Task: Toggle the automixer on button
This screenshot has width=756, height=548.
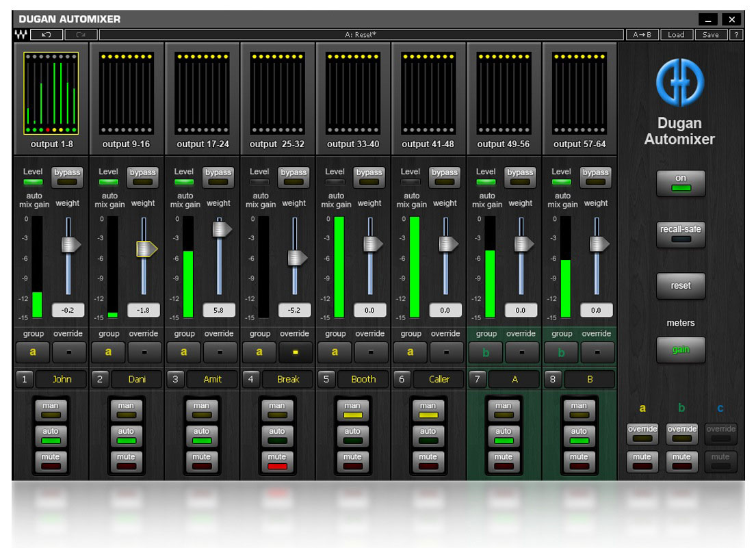Action: (681, 183)
